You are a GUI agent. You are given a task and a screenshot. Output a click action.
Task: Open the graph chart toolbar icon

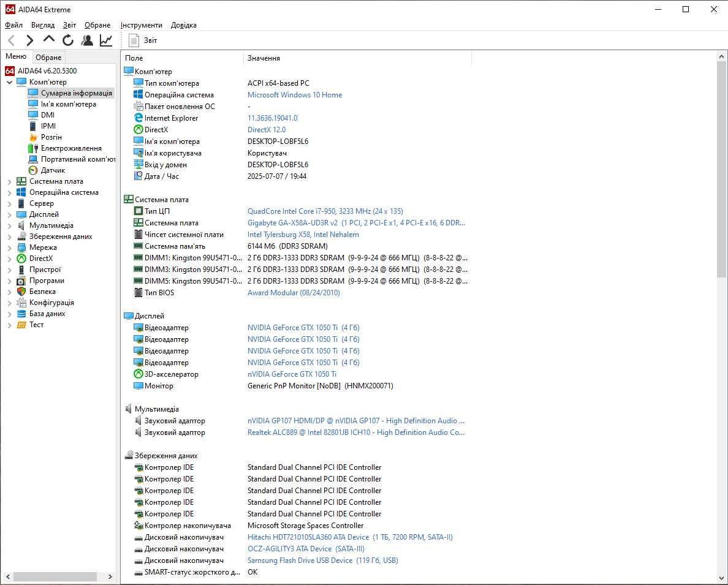coord(106,41)
